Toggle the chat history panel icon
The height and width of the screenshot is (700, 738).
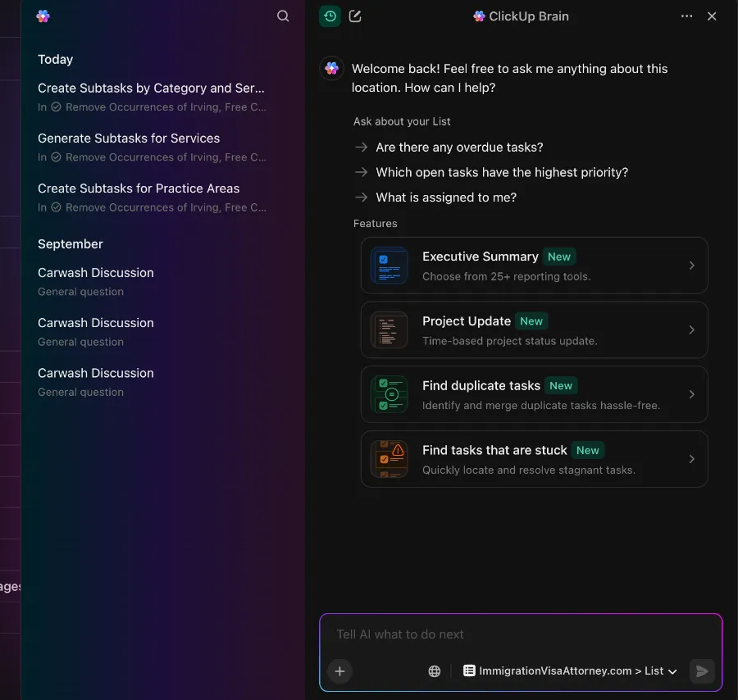point(330,16)
